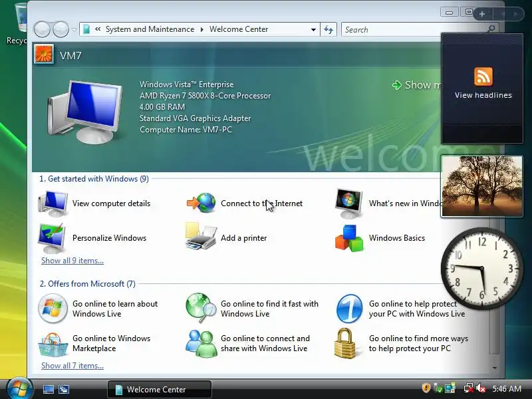Click Show all 9 items link
The height and width of the screenshot is (399, 532).
72,261
